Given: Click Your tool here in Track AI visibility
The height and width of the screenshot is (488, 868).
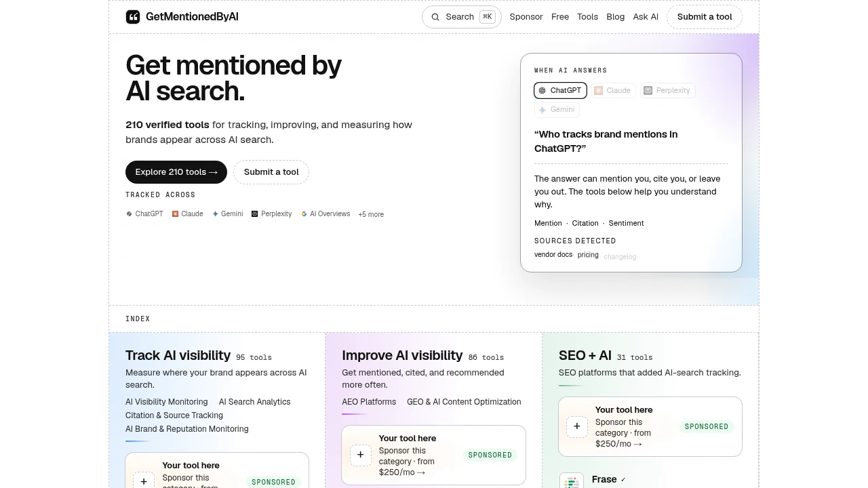Looking at the screenshot, I should (x=191, y=466).
